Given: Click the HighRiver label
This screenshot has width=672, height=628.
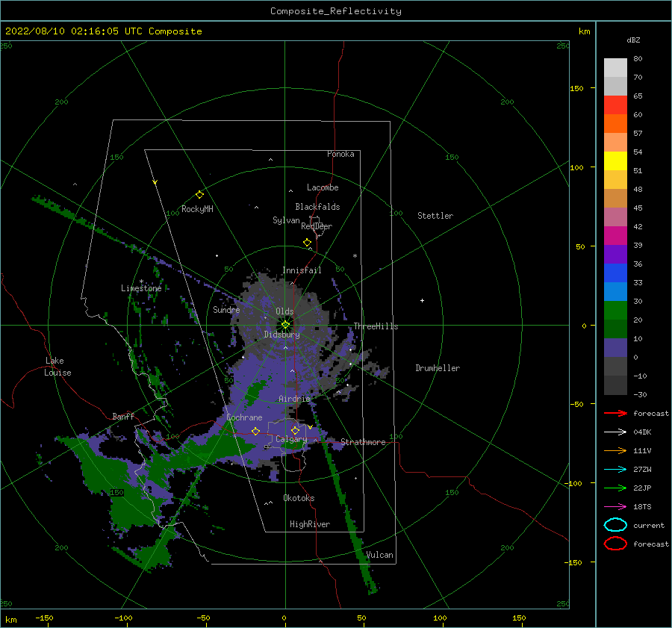Looking at the screenshot, I should pos(310,524).
